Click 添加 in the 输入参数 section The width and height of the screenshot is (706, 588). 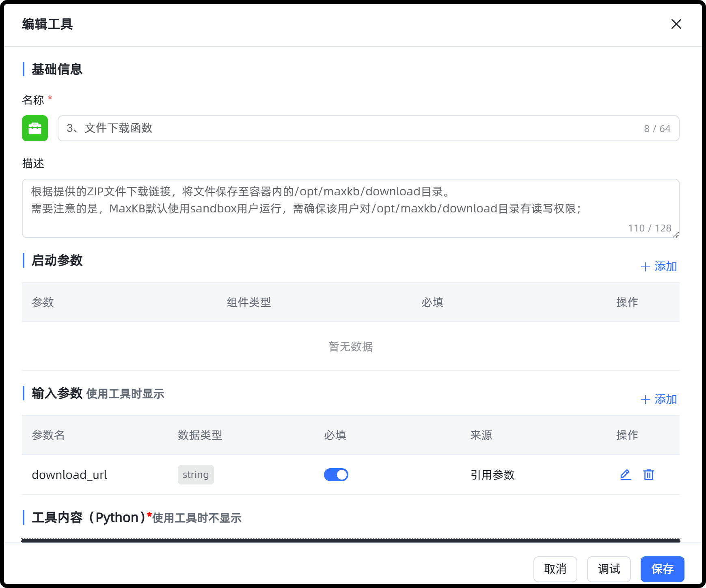pyautogui.click(x=659, y=400)
